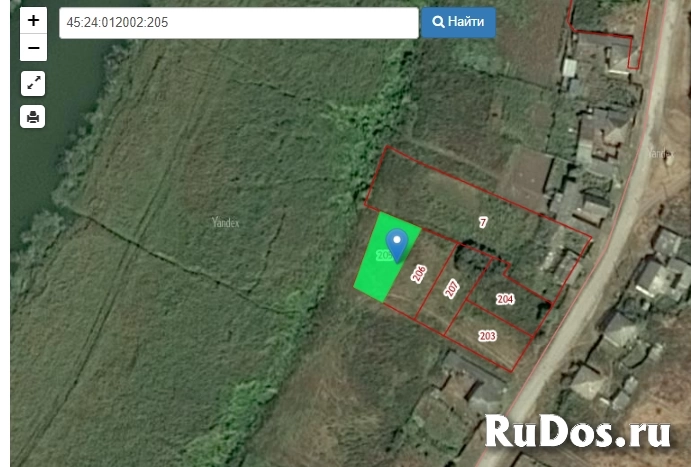Click the RuDos.ru watermark logo
Screen dimensions: 691x467
tap(577, 431)
